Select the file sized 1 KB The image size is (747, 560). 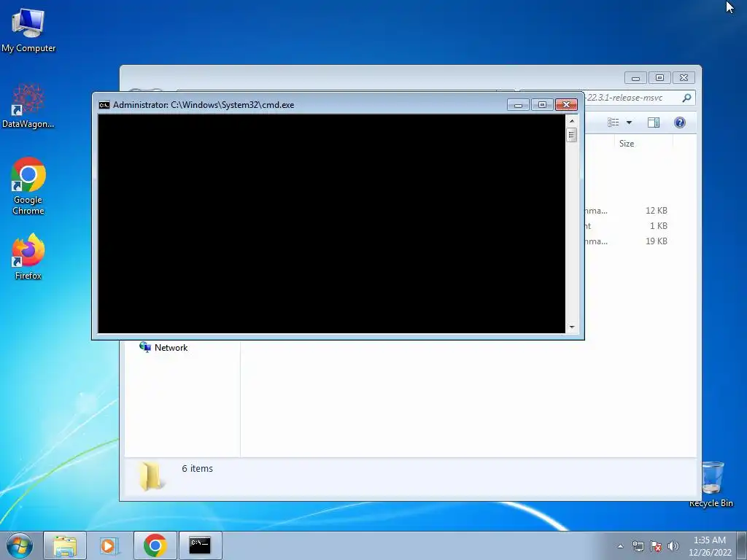(x=627, y=226)
